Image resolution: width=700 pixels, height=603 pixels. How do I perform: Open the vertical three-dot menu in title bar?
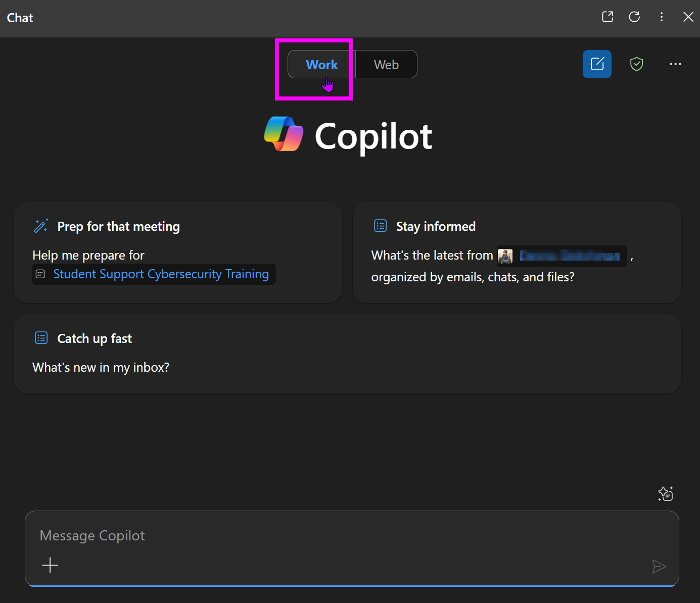click(662, 17)
